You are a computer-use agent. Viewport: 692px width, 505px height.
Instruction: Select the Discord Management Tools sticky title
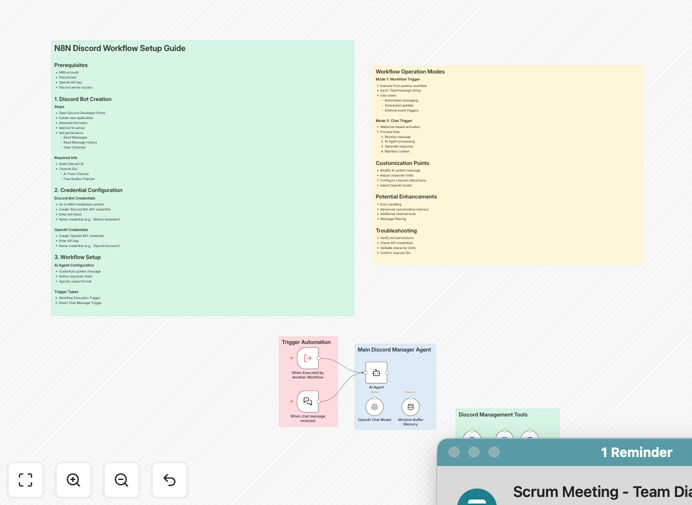(493, 415)
